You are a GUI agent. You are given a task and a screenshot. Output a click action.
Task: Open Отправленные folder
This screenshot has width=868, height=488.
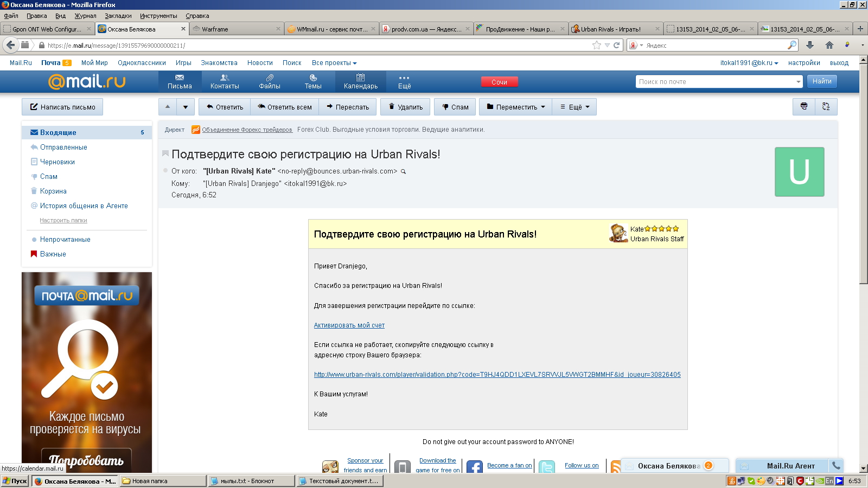(63, 147)
